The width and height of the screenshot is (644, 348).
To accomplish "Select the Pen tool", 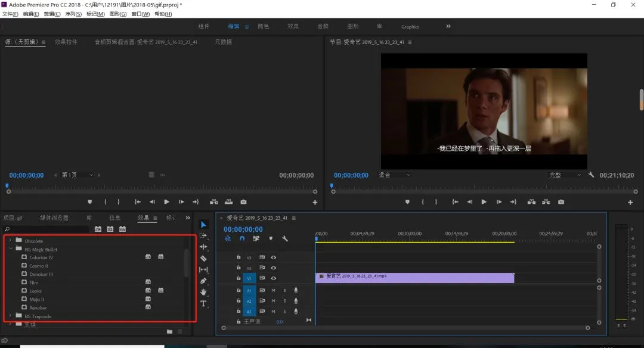I will click(203, 281).
